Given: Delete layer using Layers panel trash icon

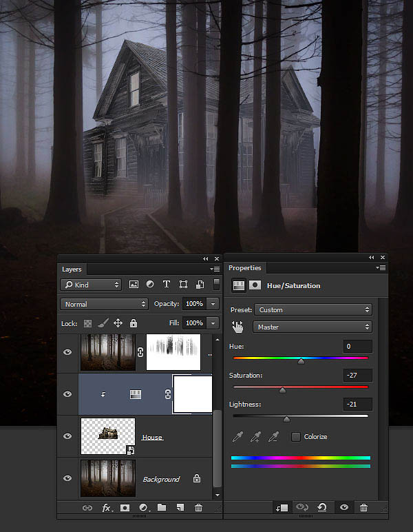Looking at the screenshot, I should coord(198,508).
